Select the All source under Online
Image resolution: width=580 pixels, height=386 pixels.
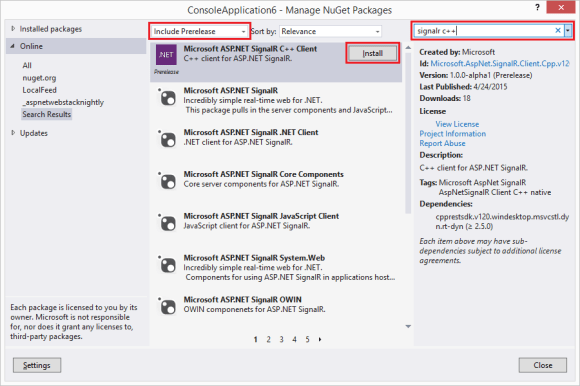[27, 65]
